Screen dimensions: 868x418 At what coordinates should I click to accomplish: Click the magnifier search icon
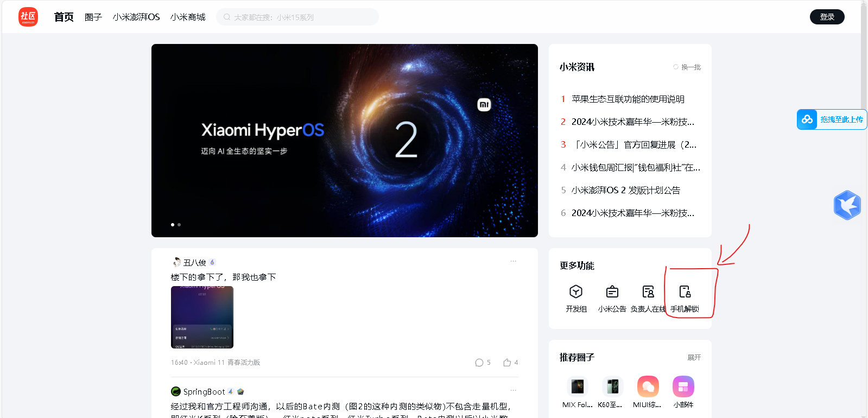[x=227, y=17]
